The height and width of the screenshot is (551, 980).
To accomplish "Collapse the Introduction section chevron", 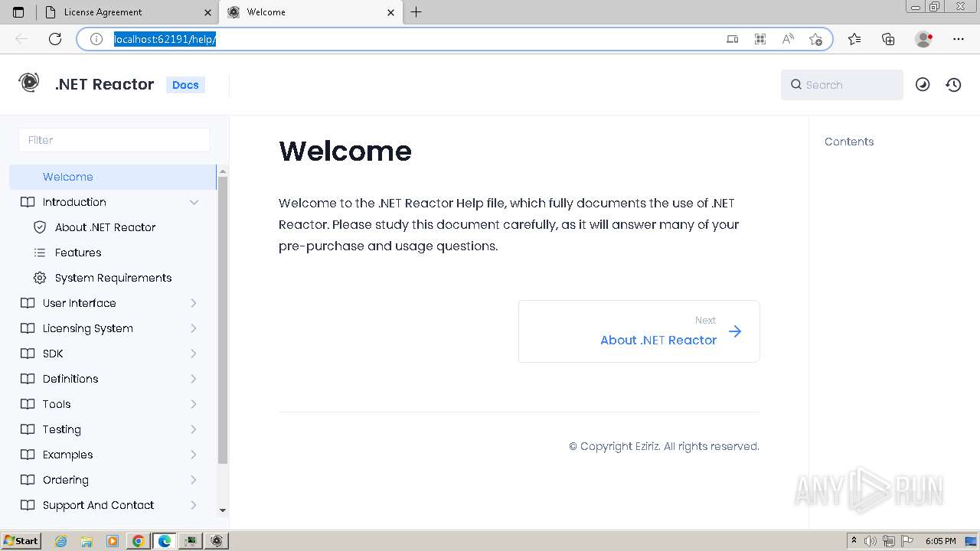I will 194,202.
